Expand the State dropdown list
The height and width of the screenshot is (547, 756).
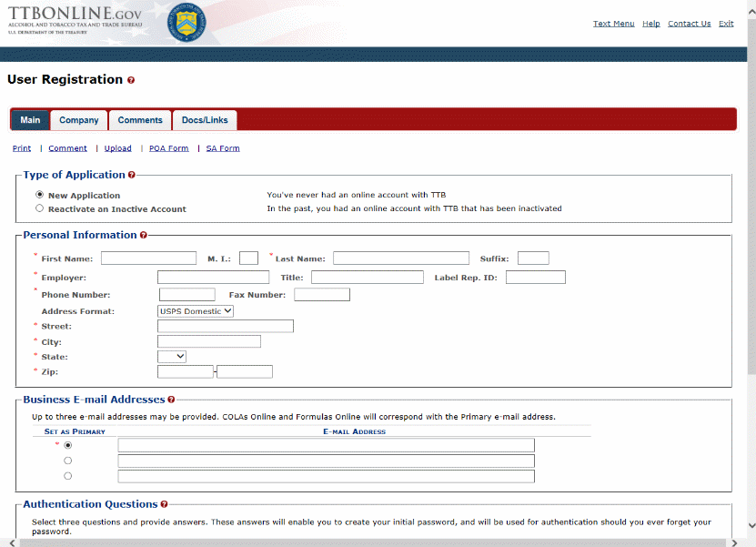[x=172, y=357]
